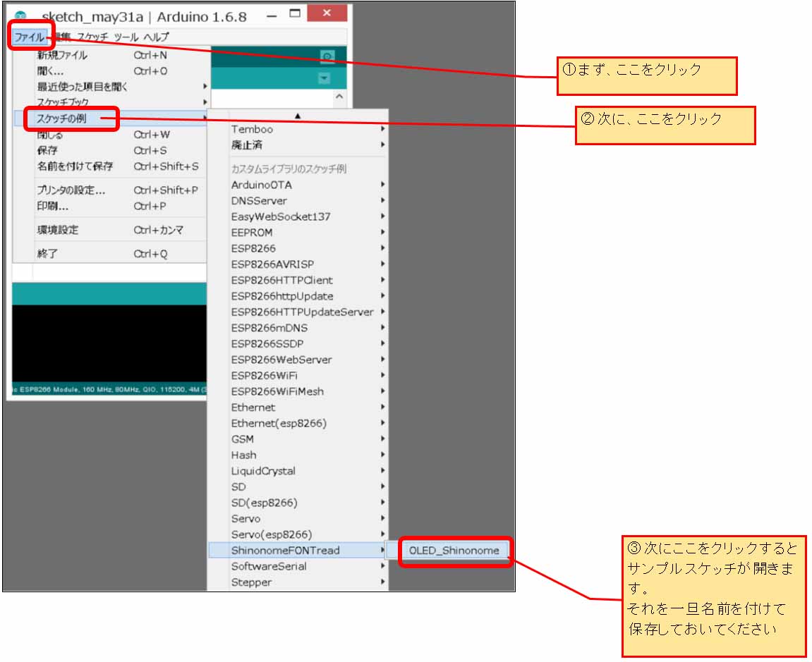Expand the 廃止済 examples submenu
The height and width of the screenshot is (662, 812).
click(x=298, y=145)
